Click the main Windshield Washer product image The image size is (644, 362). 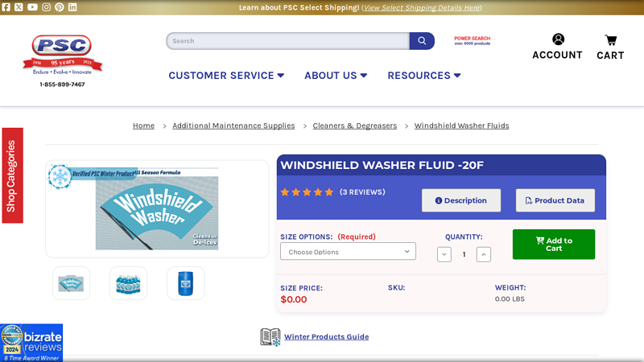coord(157,208)
